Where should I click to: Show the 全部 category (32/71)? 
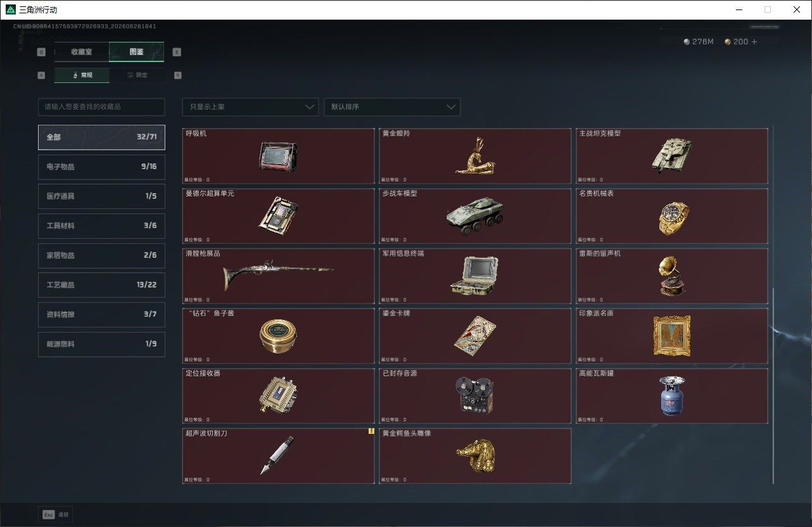click(x=101, y=137)
